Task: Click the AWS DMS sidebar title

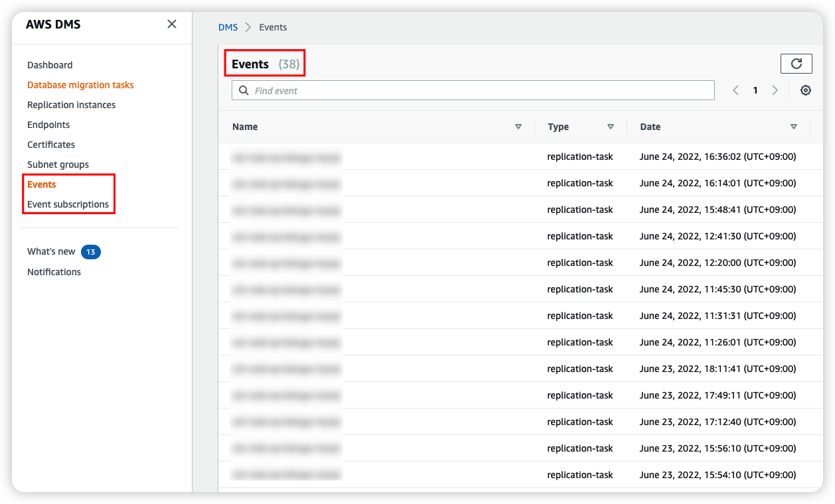Action: click(53, 25)
